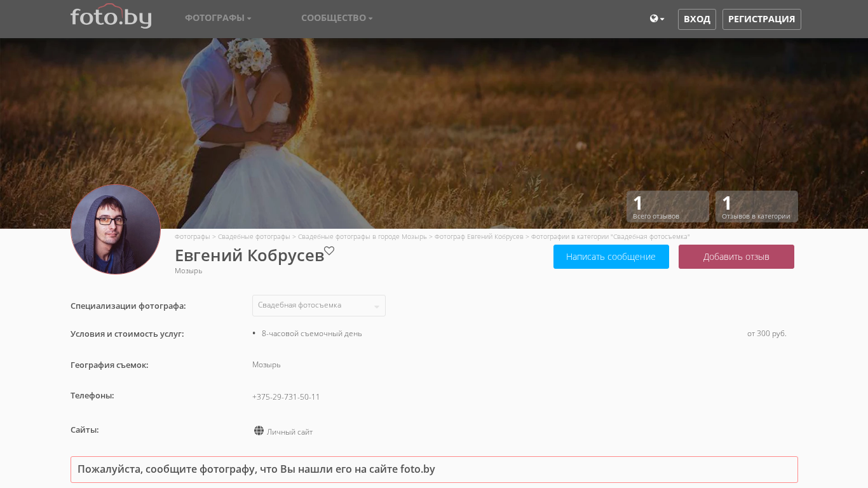Click Добавить отзыв button
868x488 pixels.
pyautogui.click(x=736, y=257)
